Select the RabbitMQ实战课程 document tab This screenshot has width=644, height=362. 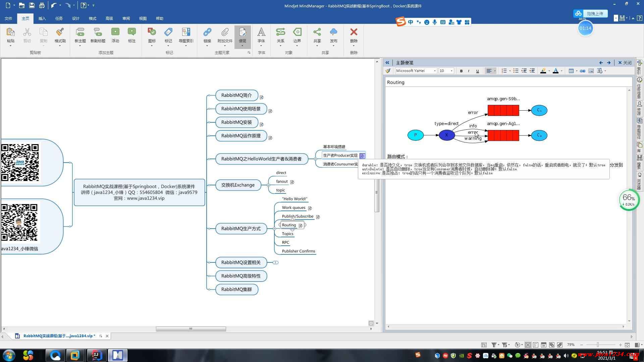59,336
